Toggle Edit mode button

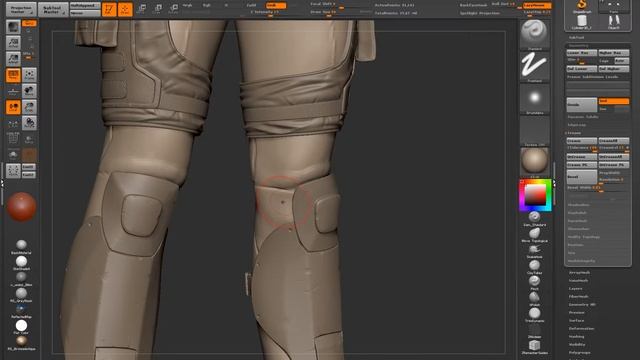[x=109, y=9]
